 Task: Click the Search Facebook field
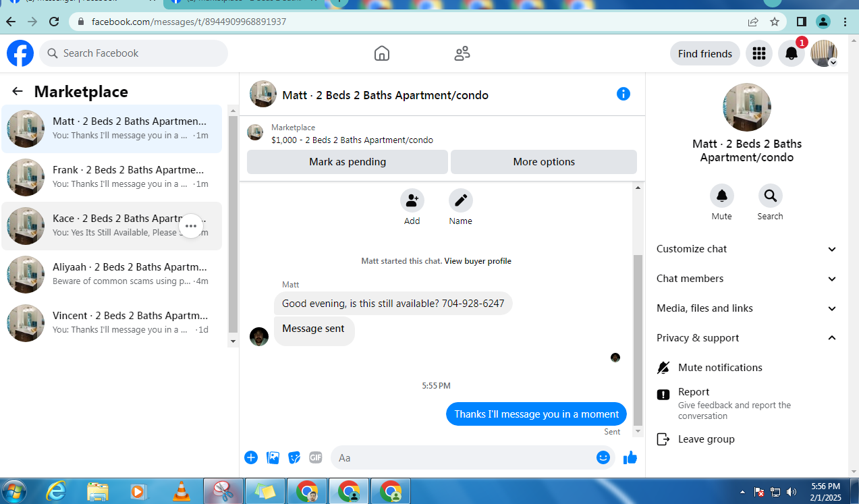pyautogui.click(x=134, y=53)
